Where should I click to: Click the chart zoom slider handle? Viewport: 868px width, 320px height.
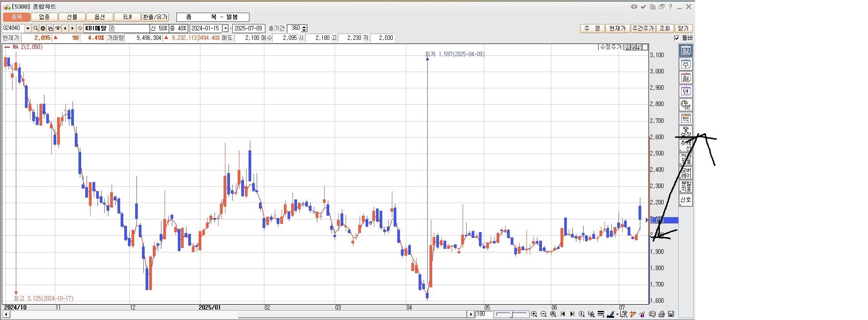(511, 314)
